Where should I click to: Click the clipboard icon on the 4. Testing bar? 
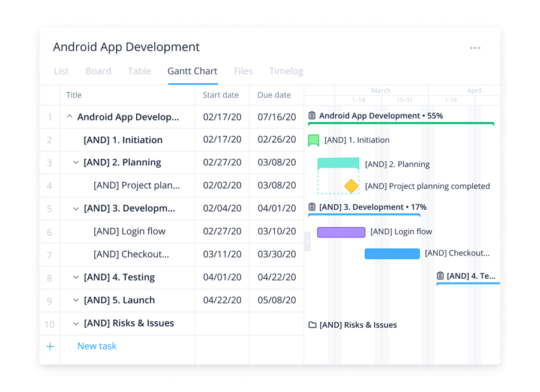pos(440,275)
